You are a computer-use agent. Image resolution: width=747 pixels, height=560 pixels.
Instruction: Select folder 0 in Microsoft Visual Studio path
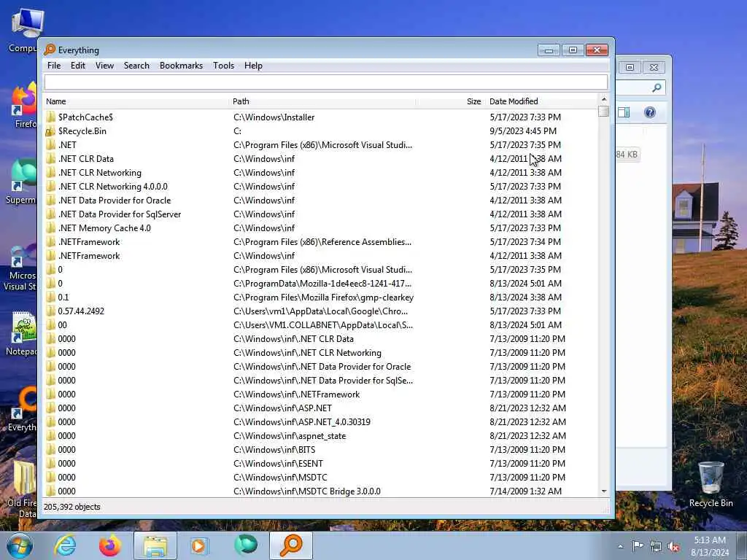(60, 270)
